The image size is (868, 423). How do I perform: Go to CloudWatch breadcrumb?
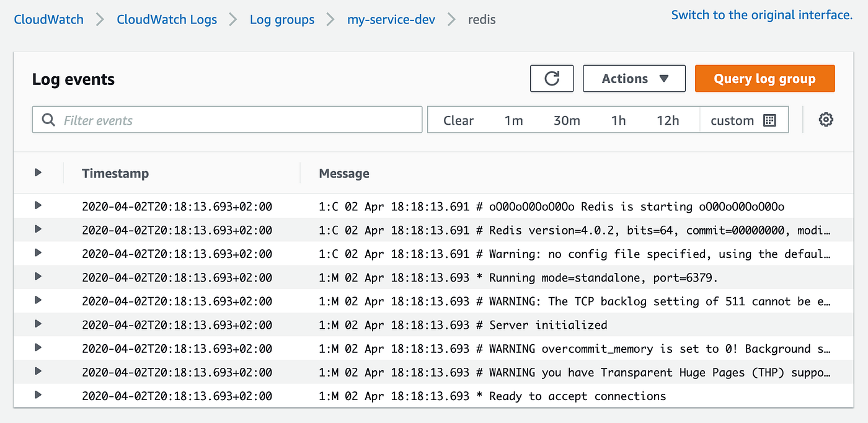pyautogui.click(x=48, y=19)
